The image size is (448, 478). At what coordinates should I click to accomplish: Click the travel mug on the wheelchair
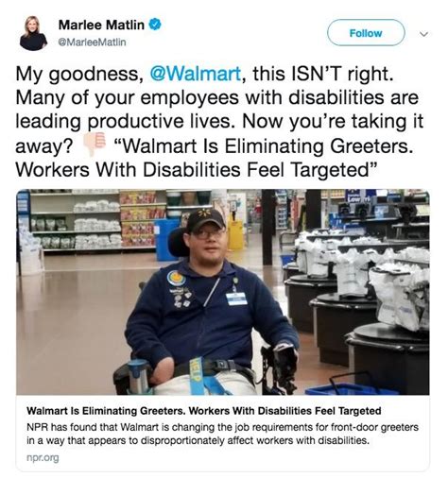(x=139, y=376)
